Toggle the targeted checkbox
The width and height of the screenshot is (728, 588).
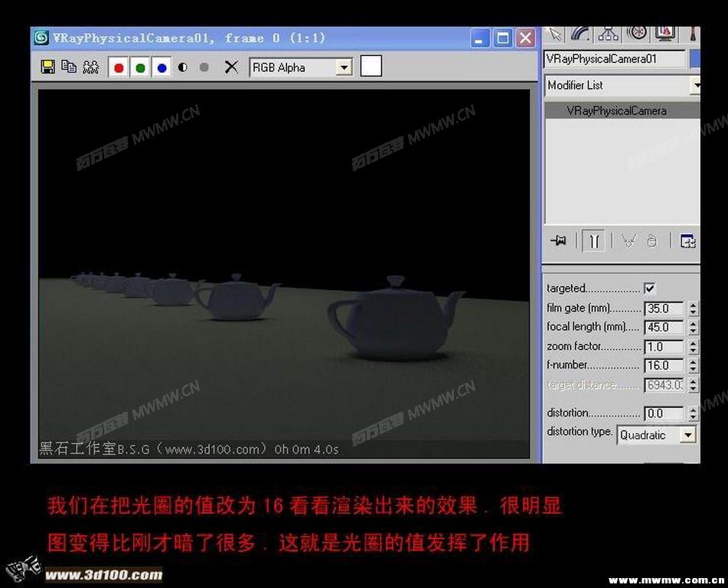(650, 289)
